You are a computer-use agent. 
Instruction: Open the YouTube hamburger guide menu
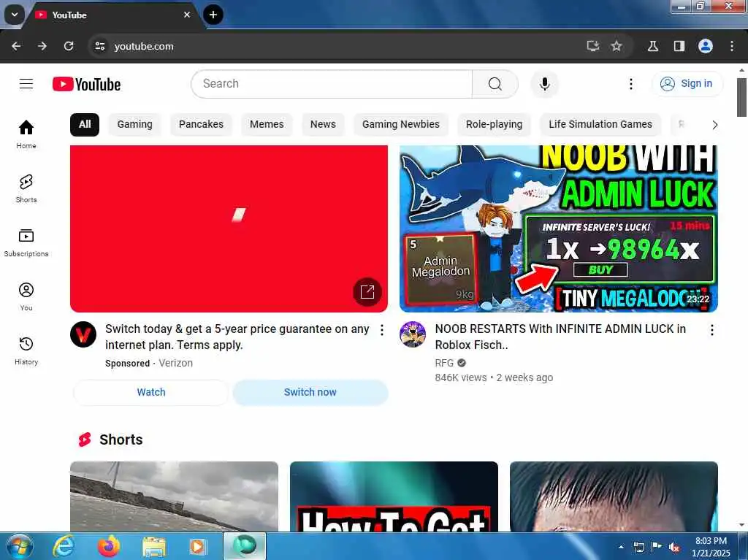[x=26, y=84]
